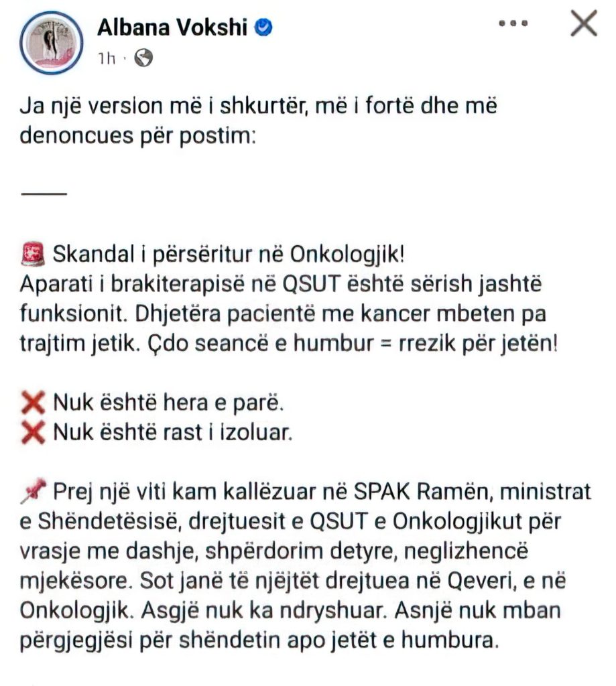616x686 pixels.
Task: Click the text 'Nuk është rast i izoluar.'
Action: click(172, 433)
